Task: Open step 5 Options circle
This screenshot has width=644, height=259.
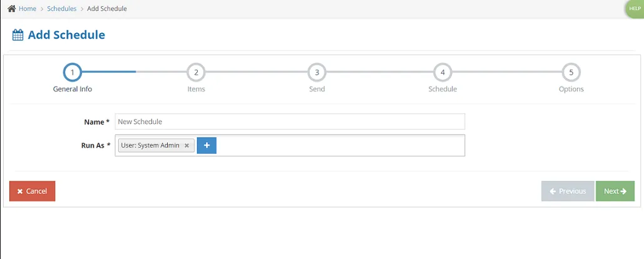Action: coord(571,73)
